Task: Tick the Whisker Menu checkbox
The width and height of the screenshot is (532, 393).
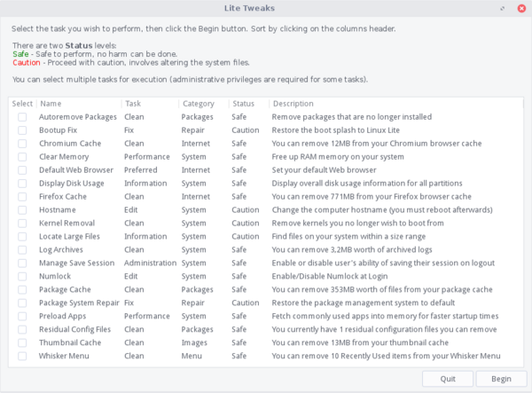Action: (22, 356)
